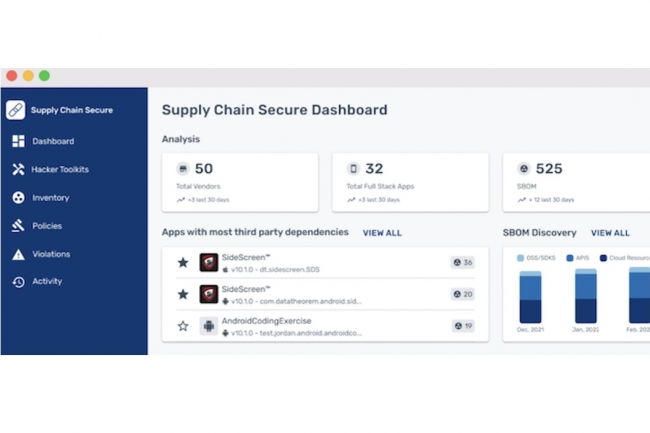Screen dimensions: 650x433
Task: Toggle the OSS/SDKS legend color swatch
Action: (521, 258)
